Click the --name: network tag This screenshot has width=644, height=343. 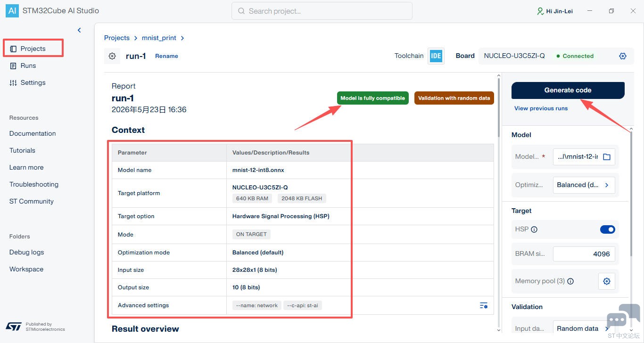(x=257, y=305)
